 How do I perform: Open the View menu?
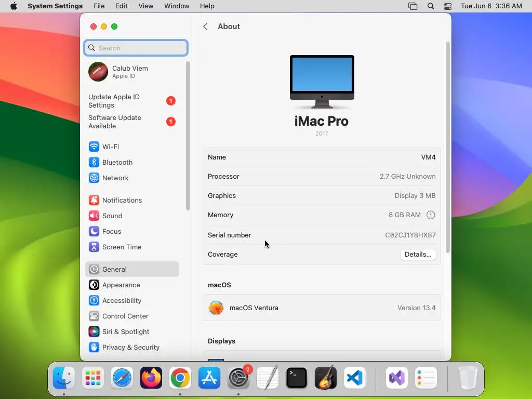[x=146, y=6]
